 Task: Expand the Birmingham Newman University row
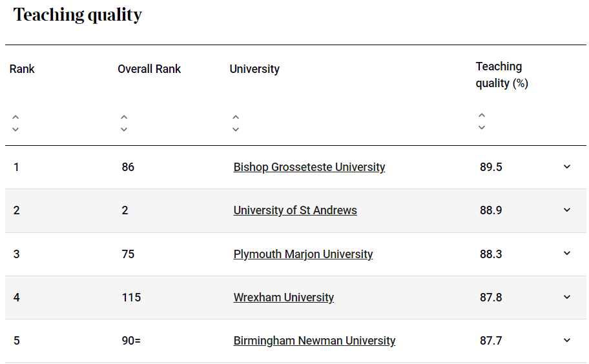coord(567,340)
